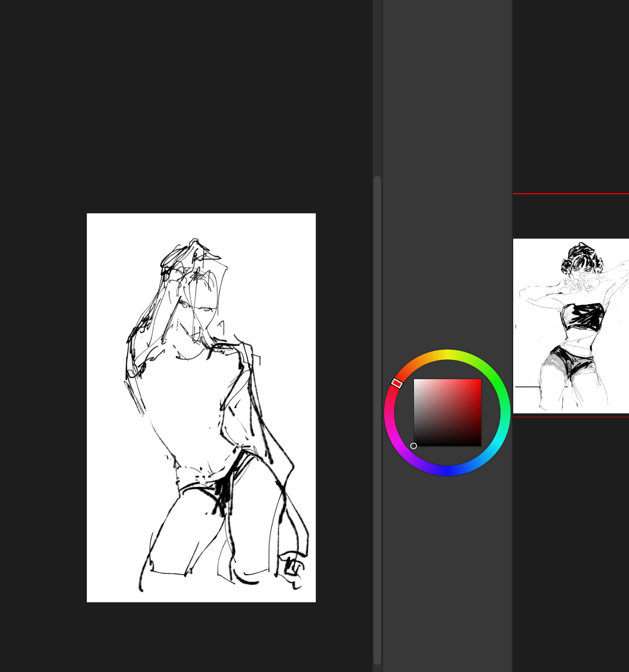Pick bright green on the hue ring
This screenshot has height=672, width=629.
498,384
